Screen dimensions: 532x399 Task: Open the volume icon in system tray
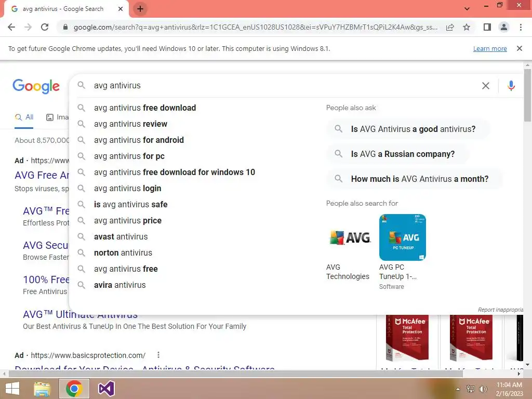tap(483, 389)
